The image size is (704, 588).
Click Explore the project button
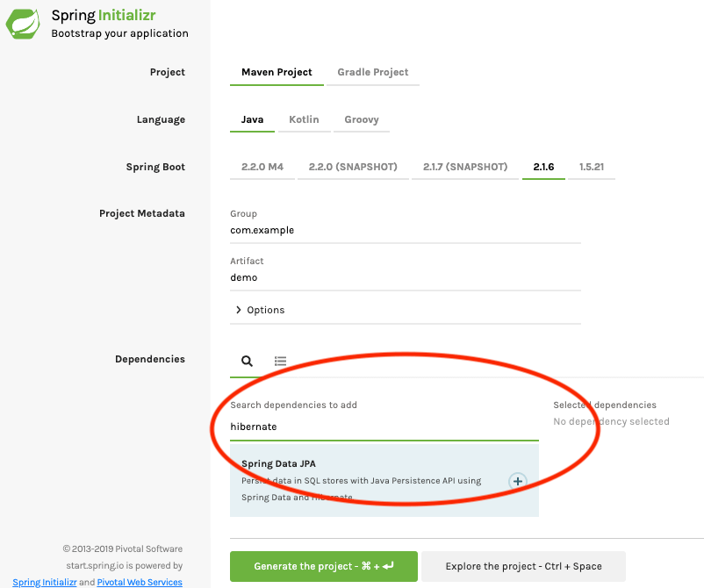click(523, 566)
